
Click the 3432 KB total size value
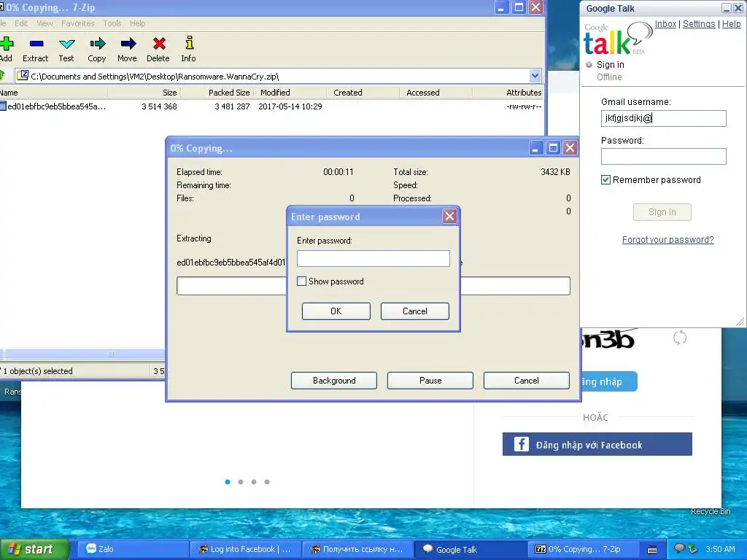(555, 172)
